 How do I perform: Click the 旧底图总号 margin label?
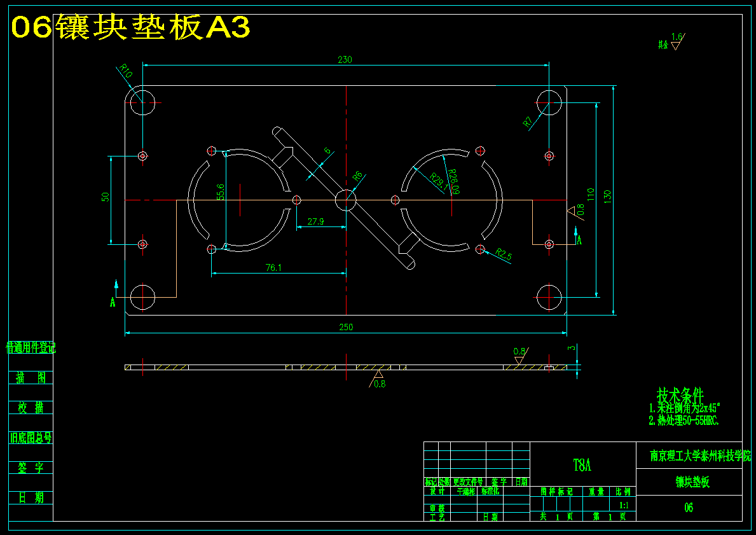coord(31,438)
